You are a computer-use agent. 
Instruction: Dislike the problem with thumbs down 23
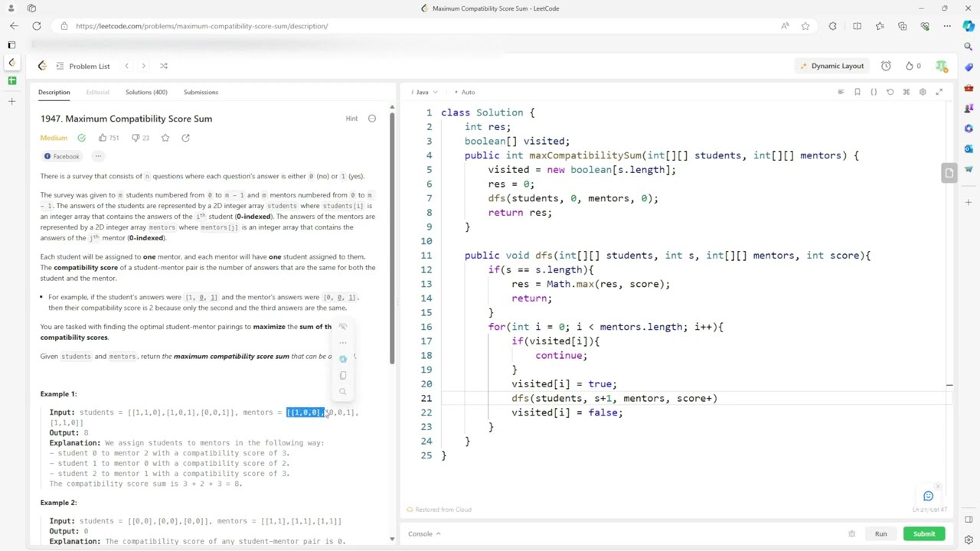(140, 138)
